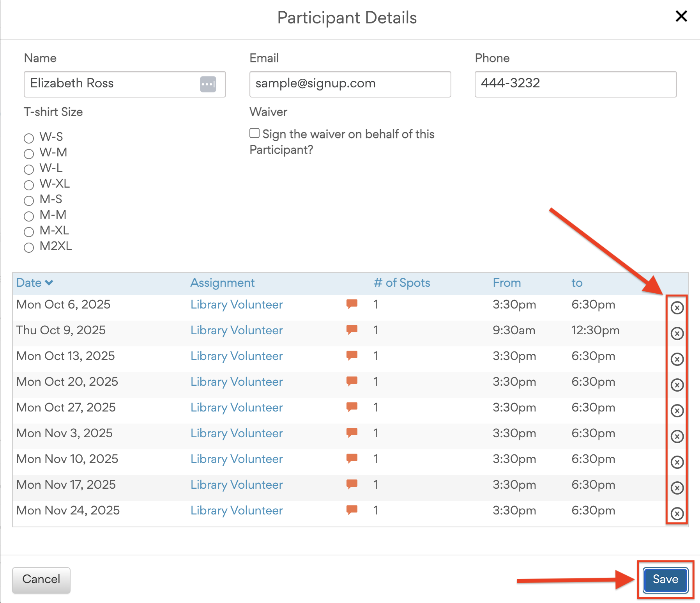Sort the table by # of Spots
Viewport: 700px width, 603px height.
[401, 283]
